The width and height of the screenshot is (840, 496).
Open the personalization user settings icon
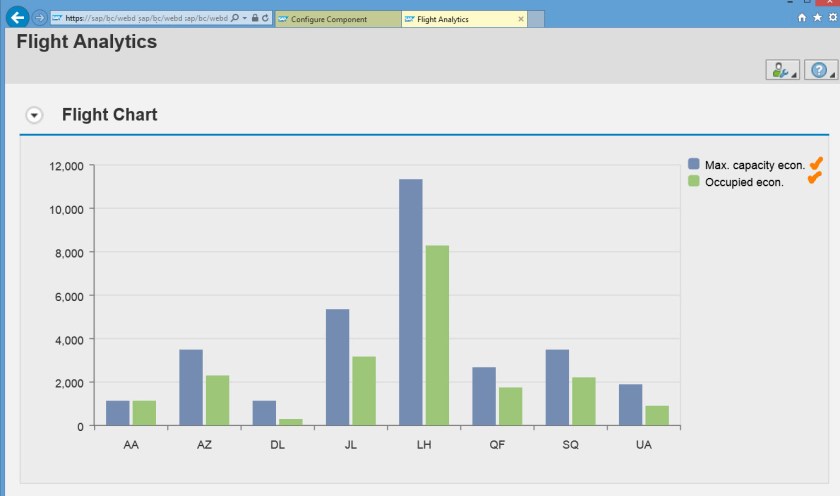(780, 70)
